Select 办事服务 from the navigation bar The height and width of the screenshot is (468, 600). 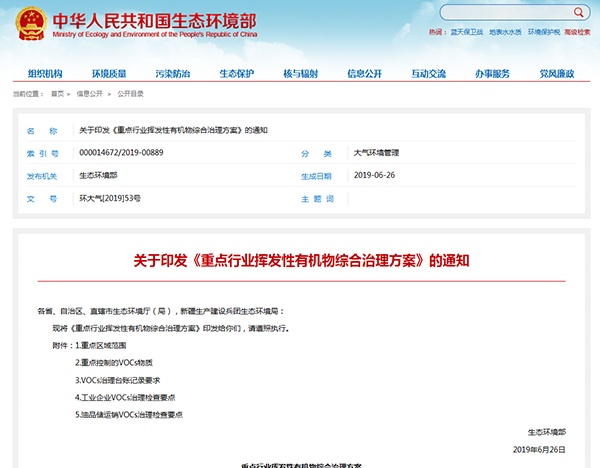[x=492, y=74]
